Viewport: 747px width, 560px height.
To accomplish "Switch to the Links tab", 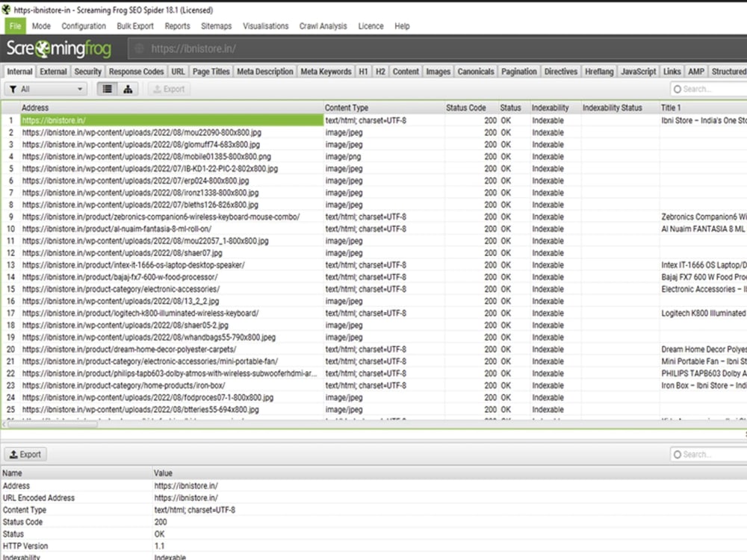I will [x=672, y=72].
